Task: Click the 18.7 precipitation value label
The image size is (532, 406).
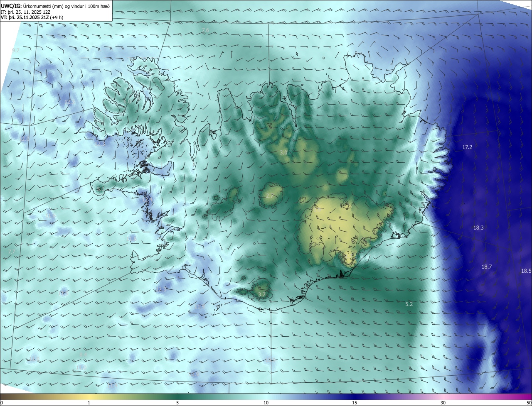Action: tap(487, 267)
